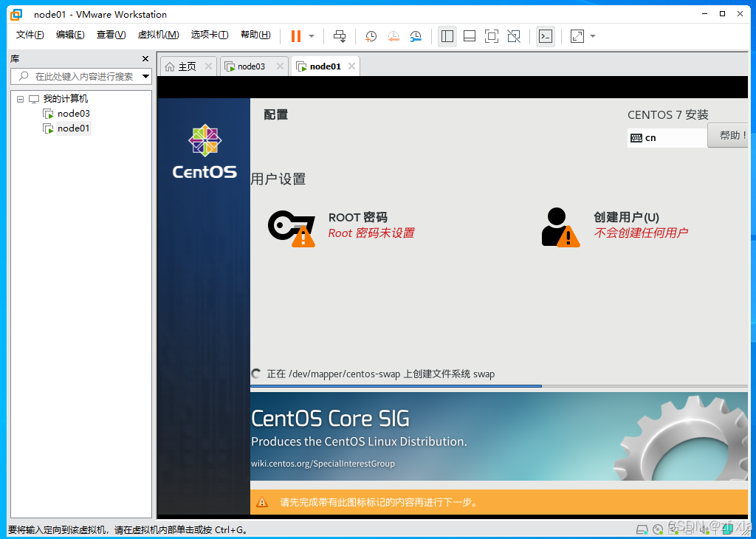Open the 编辑(E) menu
The height and width of the screenshot is (539, 756).
pyautogui.click(x=70, y=35)
